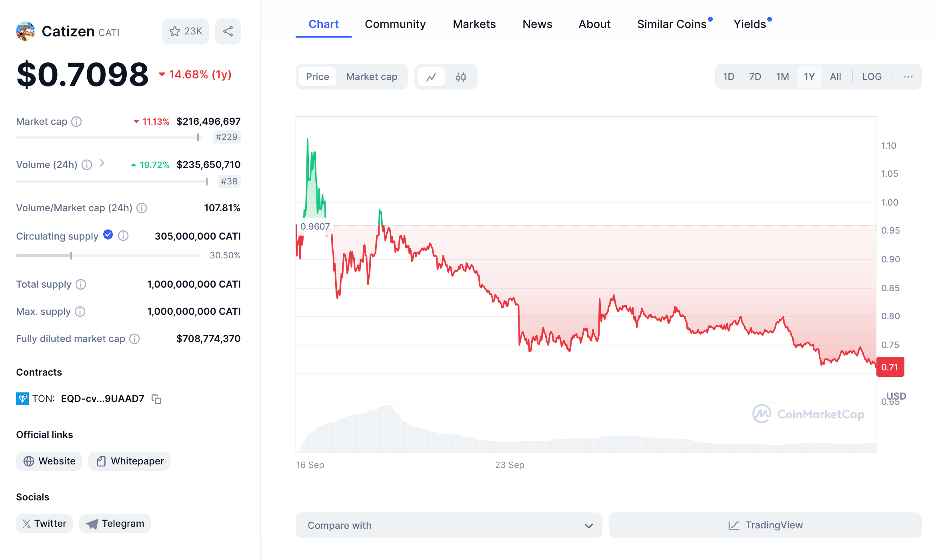The height and width of the screenshot is (560, 936).
Task: Set chart range to All
Action: click(836, 77)
